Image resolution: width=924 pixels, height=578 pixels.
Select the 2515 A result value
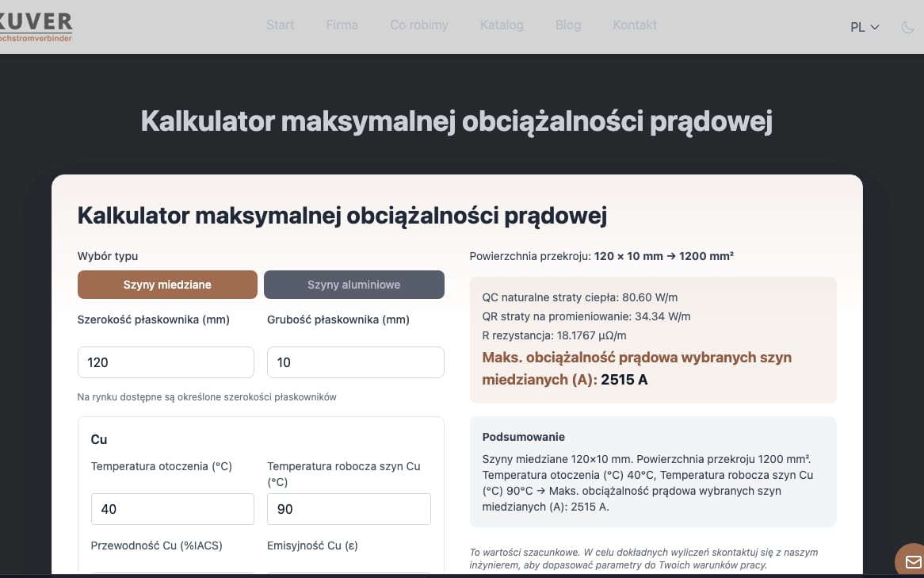[x=624, y=380]
